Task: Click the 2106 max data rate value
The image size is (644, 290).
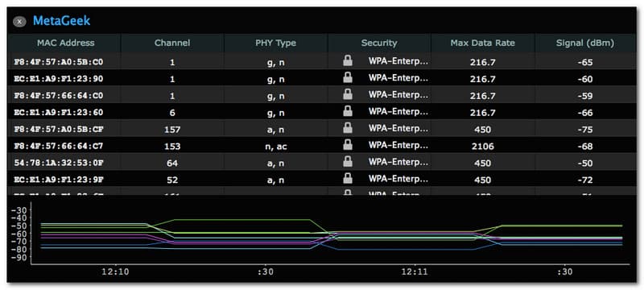Action: [x=482, y=147]
